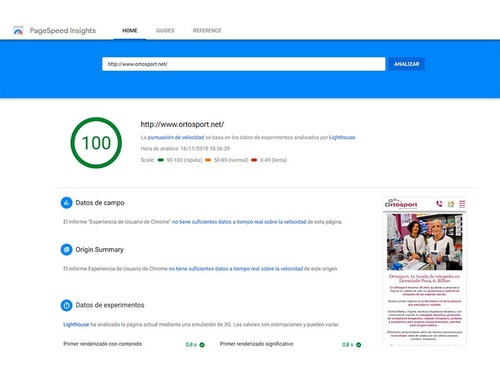This screenshot has height=375, width=500.
Task: Click 'Primer renderizado con contenido' label
Action: click(103, 344)
